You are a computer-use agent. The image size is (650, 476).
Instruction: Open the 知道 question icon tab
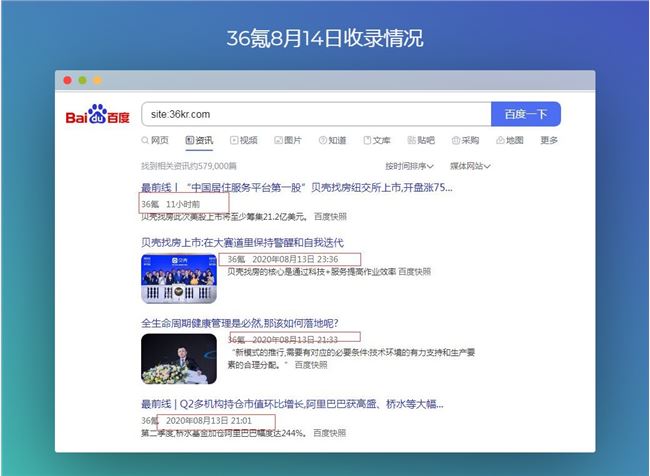332,140
